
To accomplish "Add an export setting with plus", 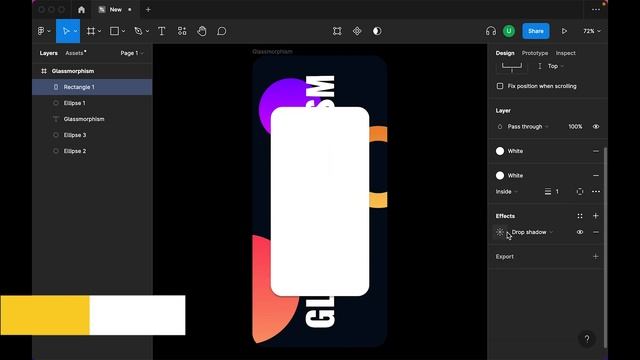I will click(x=596, y=256).
